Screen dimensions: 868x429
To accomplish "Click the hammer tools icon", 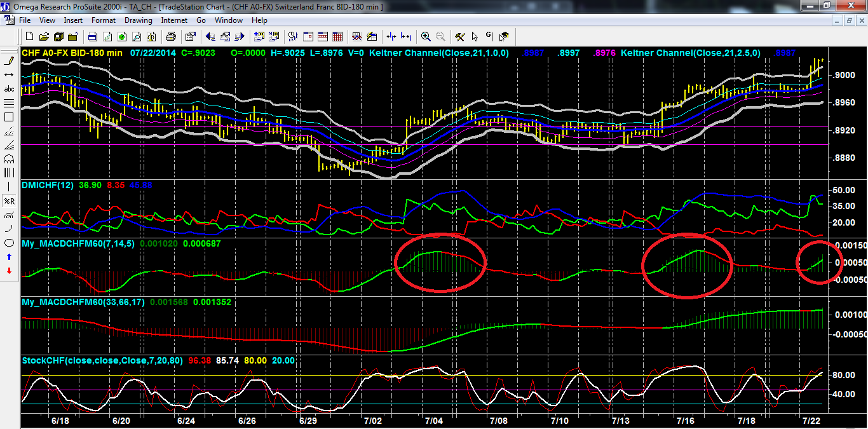I will (459, 36).
